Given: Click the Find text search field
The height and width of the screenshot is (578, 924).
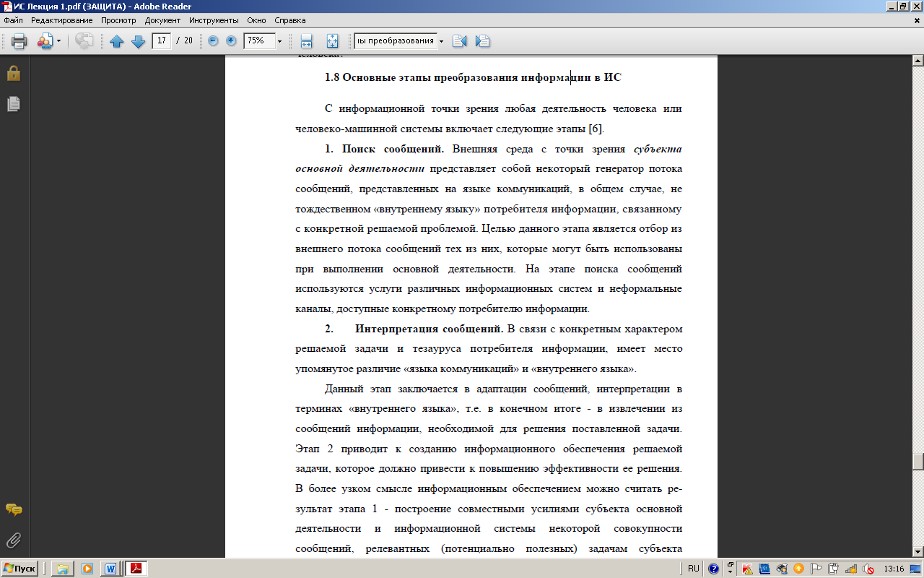Looking at the screenshot, I should (x=395, y=40).
